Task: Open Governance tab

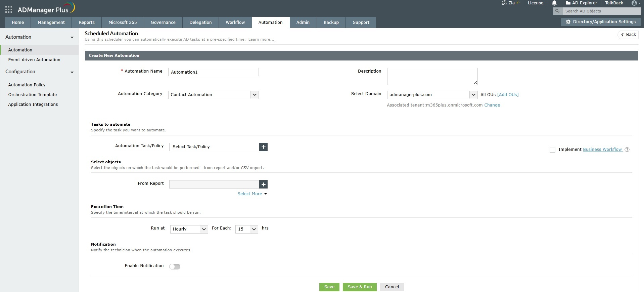Action: click(x=163, y=23)
